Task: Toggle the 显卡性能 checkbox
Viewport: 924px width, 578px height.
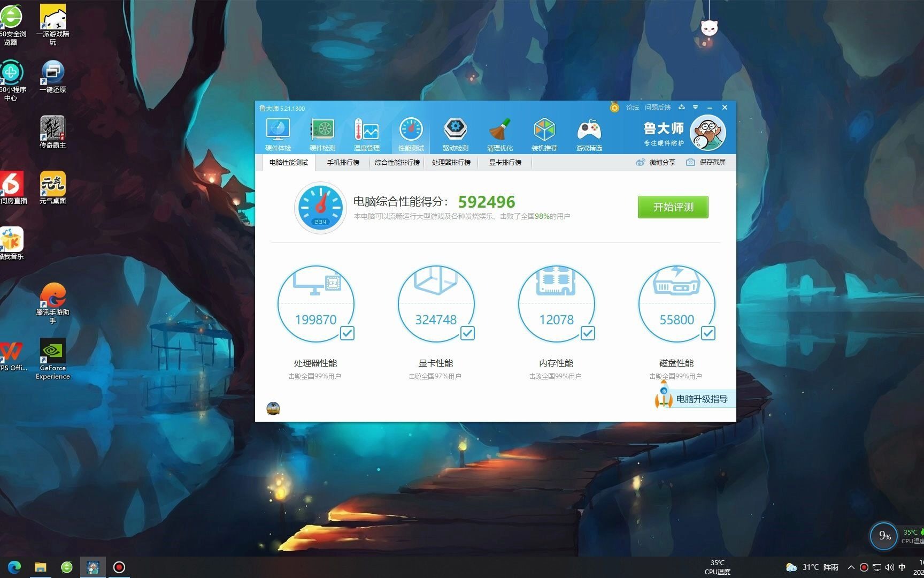Action: (x=467, y=333)
